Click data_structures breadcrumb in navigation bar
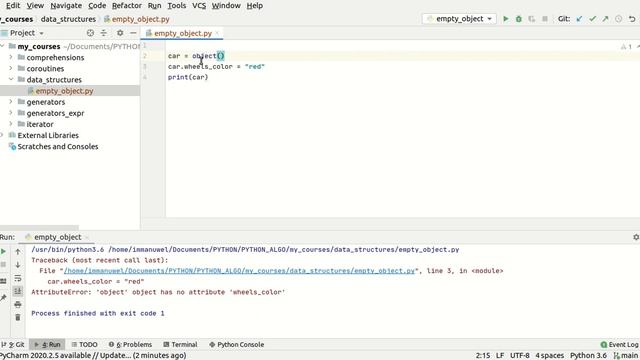The image size is (640, 360). (x=68, y=19)
